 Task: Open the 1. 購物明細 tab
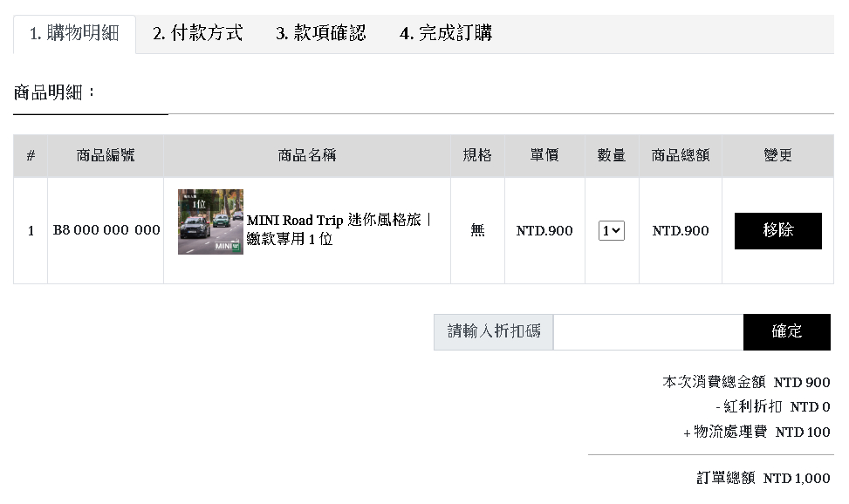(x=74, y=34)
